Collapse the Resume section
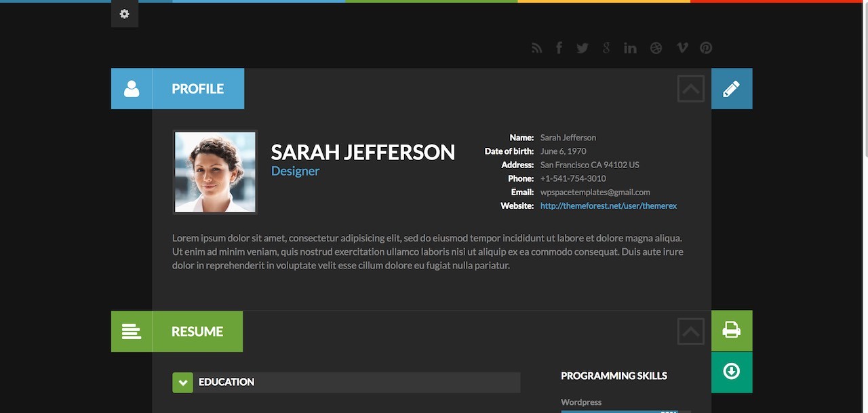The height and width of the screenshot is (413, 868). 690,332
